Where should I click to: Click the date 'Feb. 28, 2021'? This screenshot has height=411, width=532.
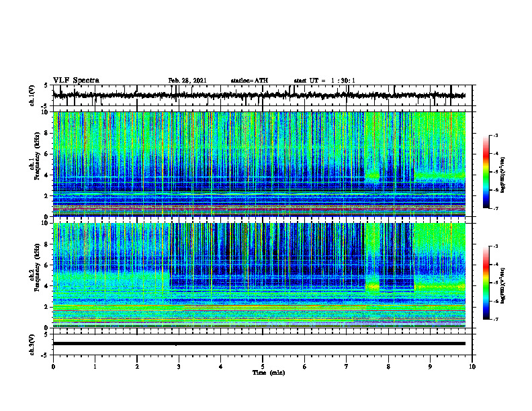[187, 81]
